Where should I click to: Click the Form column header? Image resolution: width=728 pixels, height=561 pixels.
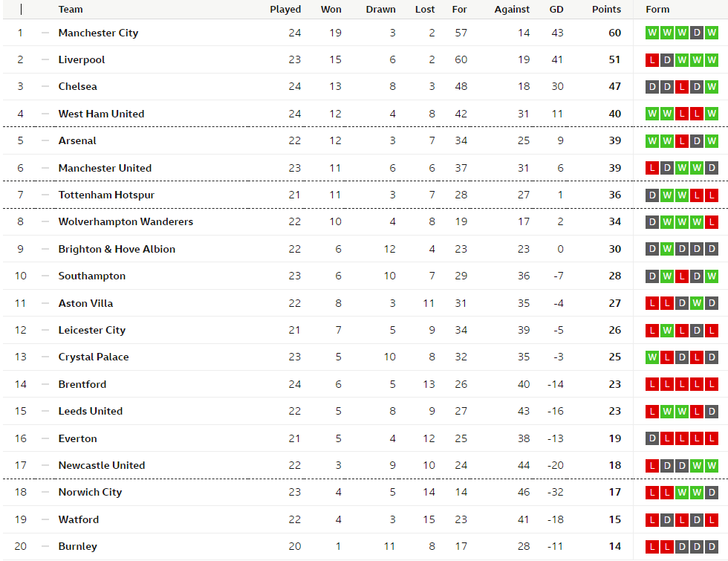click(x=657, y=10)
